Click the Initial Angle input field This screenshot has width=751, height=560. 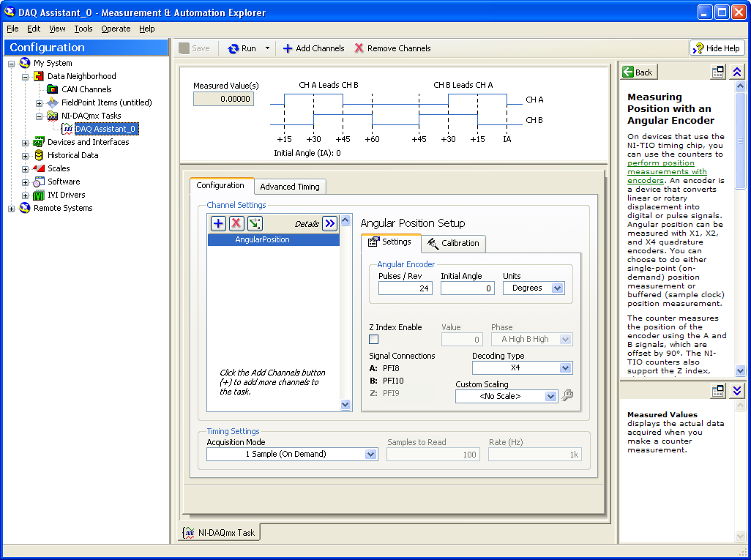(468, 288)
